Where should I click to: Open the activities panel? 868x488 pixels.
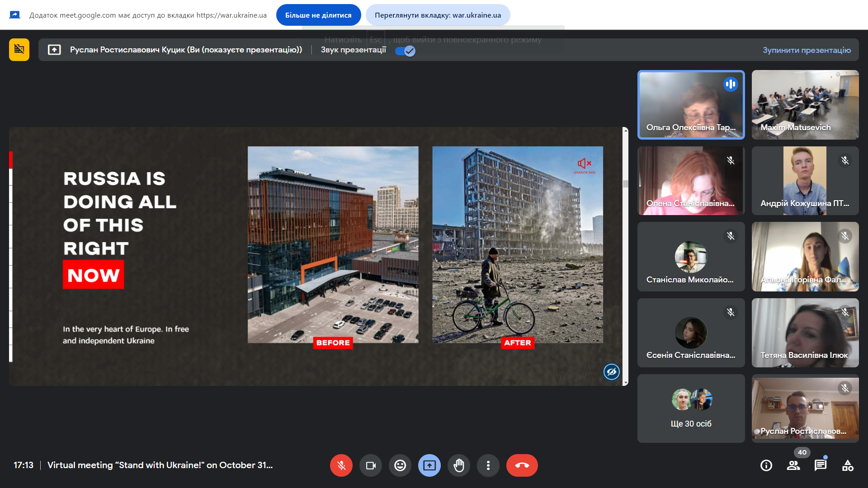point(848,465)
